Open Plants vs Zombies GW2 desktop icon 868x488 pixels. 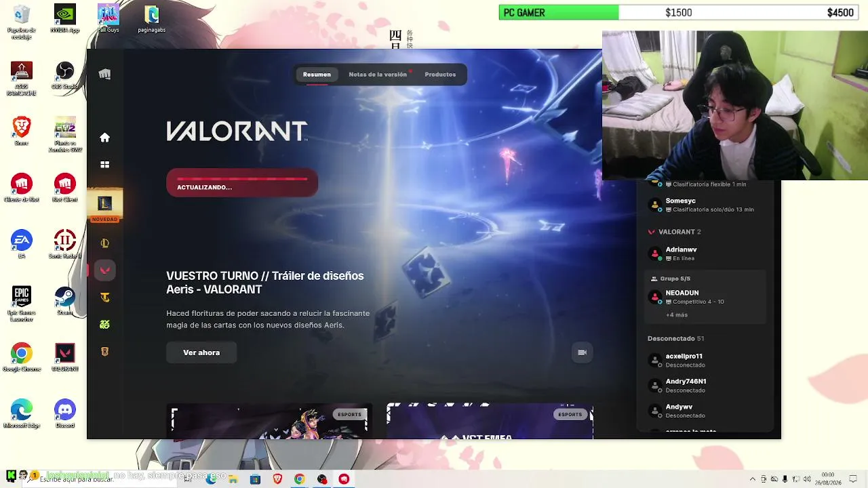click(65, 134)
